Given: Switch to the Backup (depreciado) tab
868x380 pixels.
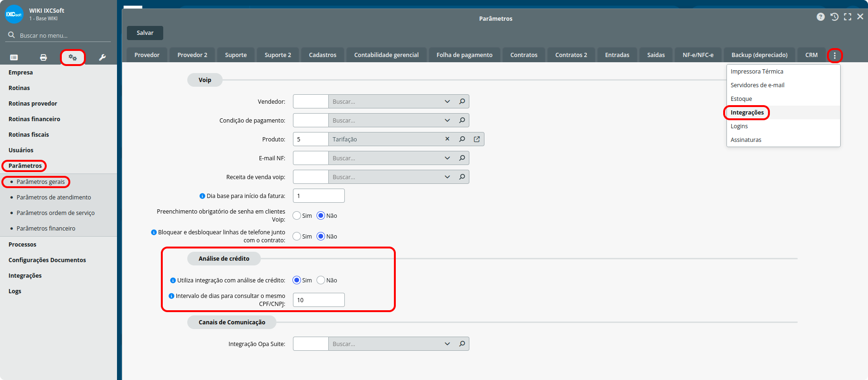Looking at the screenshot, I should (759, 55).
